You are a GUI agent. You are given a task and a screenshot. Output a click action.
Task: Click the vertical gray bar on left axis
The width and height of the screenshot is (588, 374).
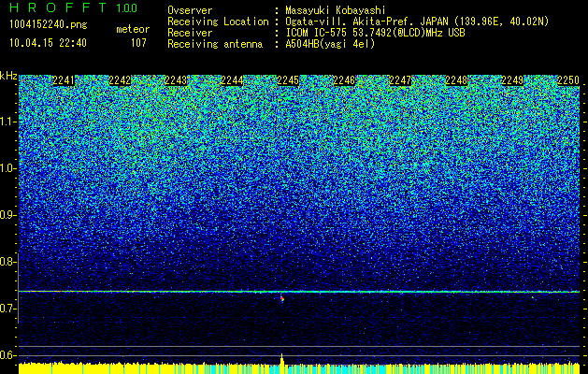click(19, 288)
